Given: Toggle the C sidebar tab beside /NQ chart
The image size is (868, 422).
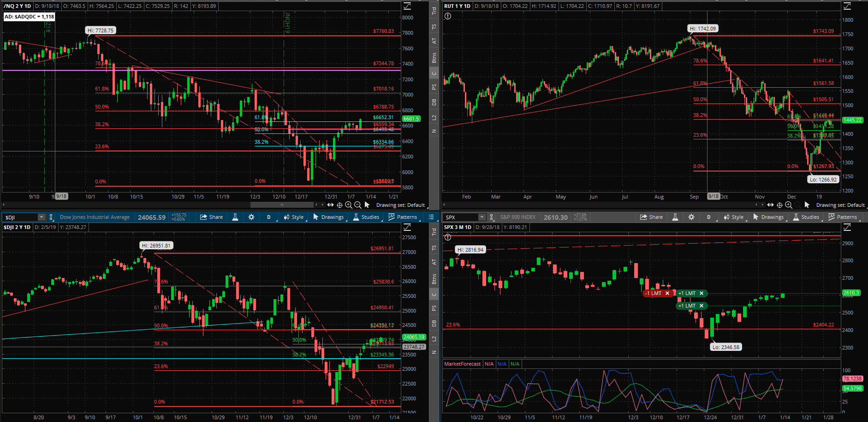Looking at the screenshot, I should 434,73.
